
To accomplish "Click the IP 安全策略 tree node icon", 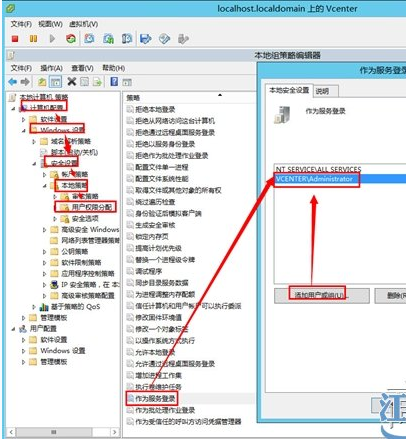I will coord(54,285).
